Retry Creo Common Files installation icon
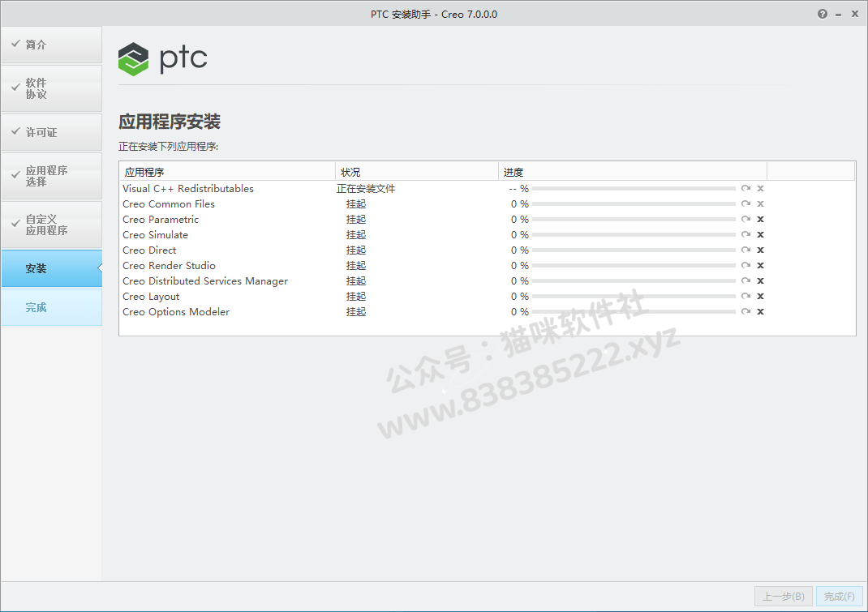The height and width of the screenshot is (612, 868). tap(746, 203)
